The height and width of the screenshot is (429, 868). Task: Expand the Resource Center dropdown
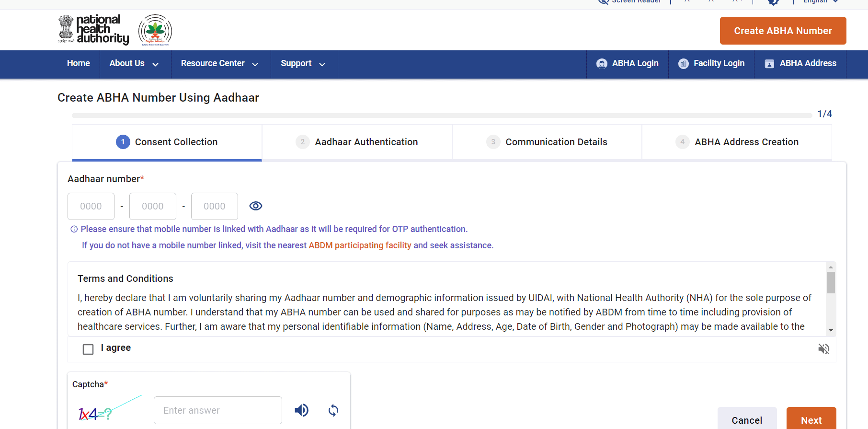[x=220, y=63]
